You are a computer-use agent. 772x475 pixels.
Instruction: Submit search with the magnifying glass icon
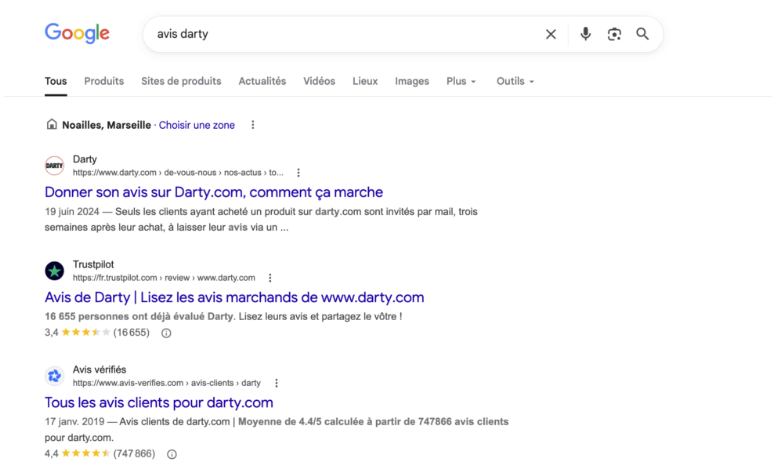pos(643,34)
